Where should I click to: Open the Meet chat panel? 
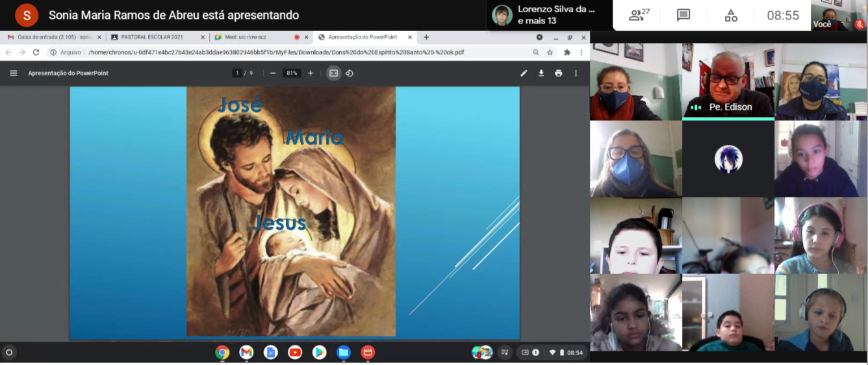(683, 16)
